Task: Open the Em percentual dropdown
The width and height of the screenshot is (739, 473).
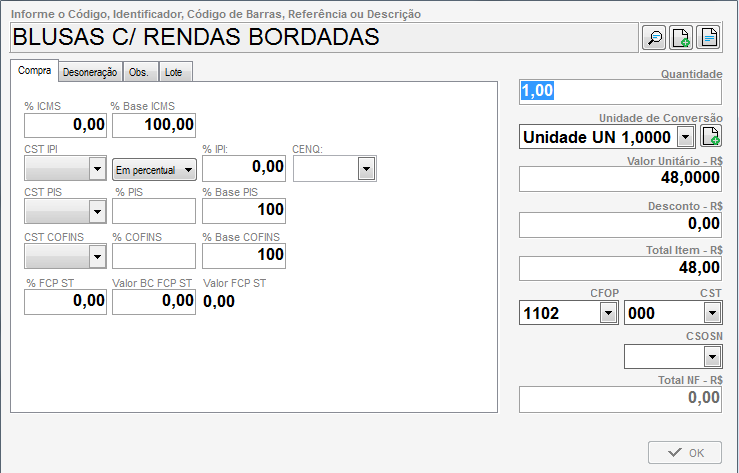Action: (x=187, y=170)
